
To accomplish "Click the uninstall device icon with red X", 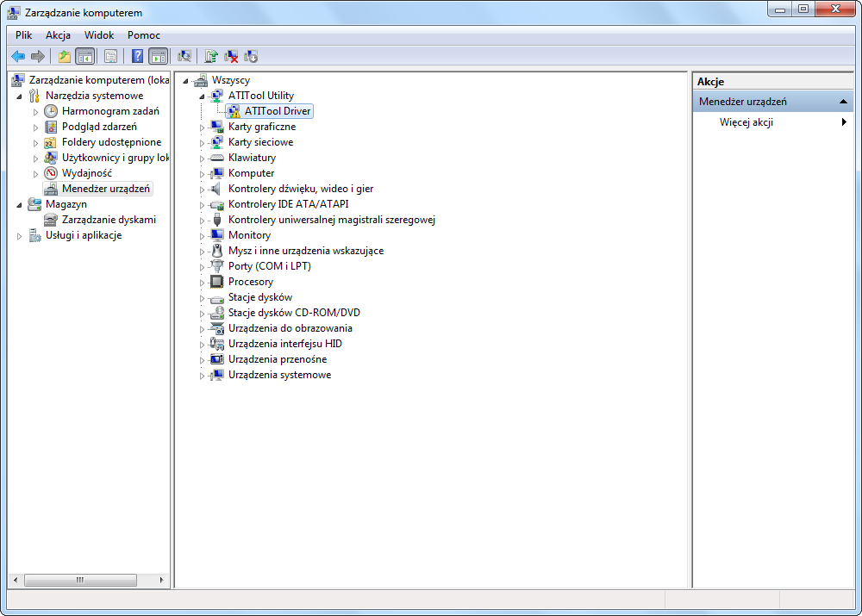I will pyautogui.click(x=233, y=56).
